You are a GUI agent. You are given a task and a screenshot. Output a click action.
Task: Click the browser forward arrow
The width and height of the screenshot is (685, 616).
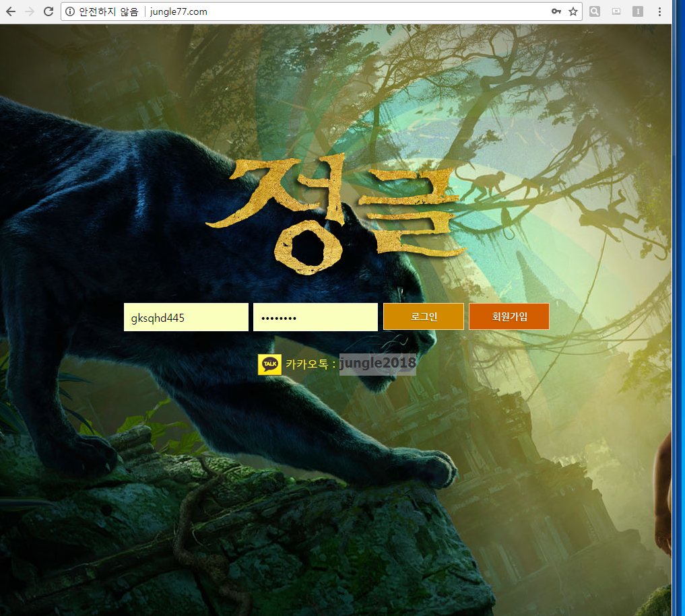coord(30,12)
